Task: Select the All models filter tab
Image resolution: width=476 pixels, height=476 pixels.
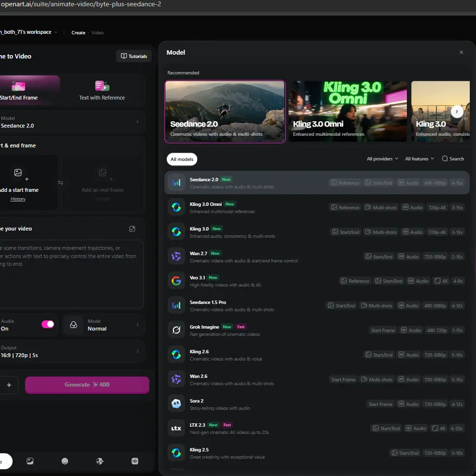Action: (x=182, y=159)
